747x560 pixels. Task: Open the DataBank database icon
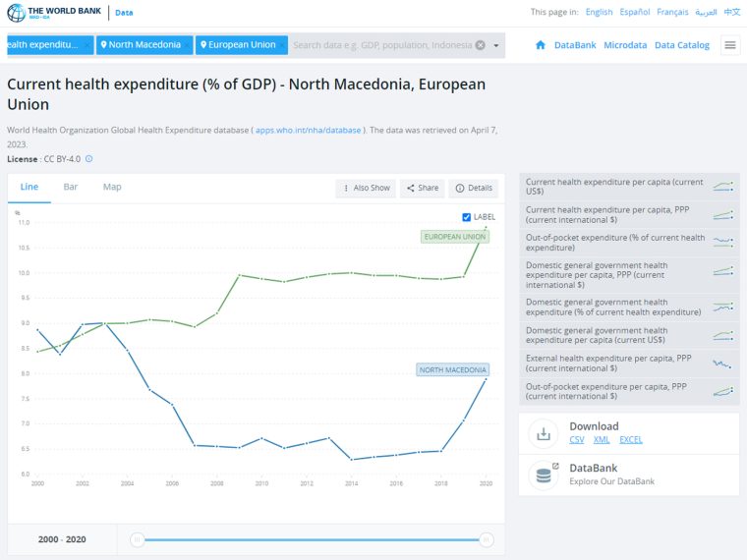(x=544, y=475)
